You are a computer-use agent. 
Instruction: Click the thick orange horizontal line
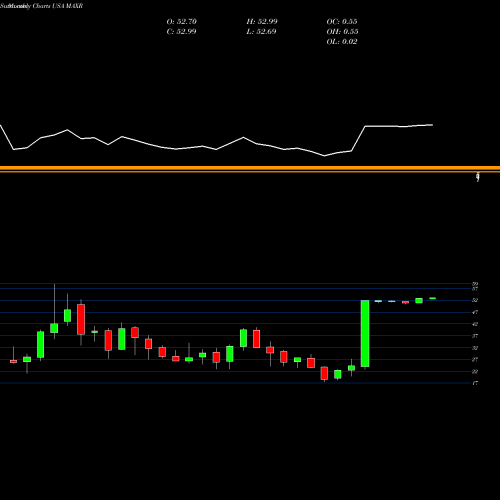[x=250, y=168]
